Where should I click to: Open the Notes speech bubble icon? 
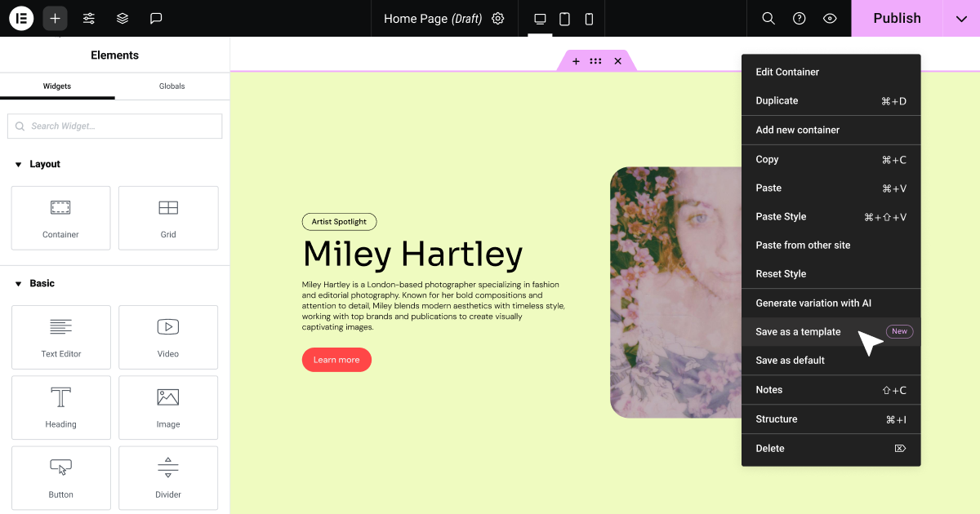[x=156, y=18]
